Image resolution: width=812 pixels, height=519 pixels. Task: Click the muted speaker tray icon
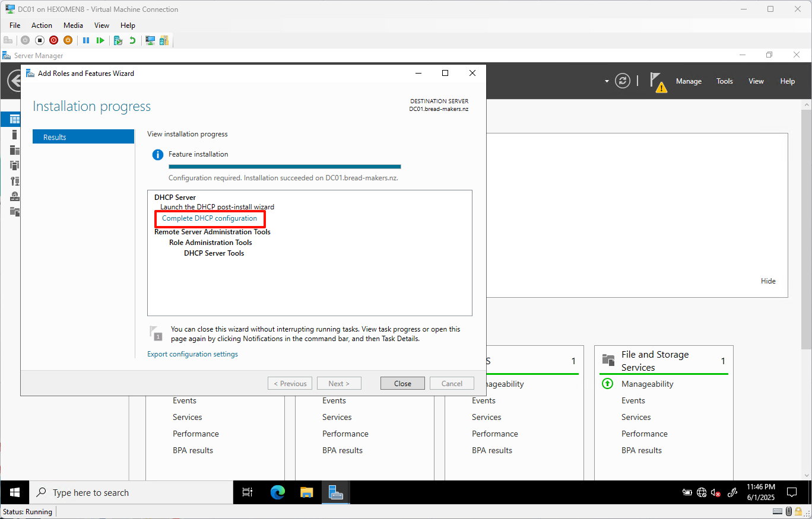tap(716, 492)
